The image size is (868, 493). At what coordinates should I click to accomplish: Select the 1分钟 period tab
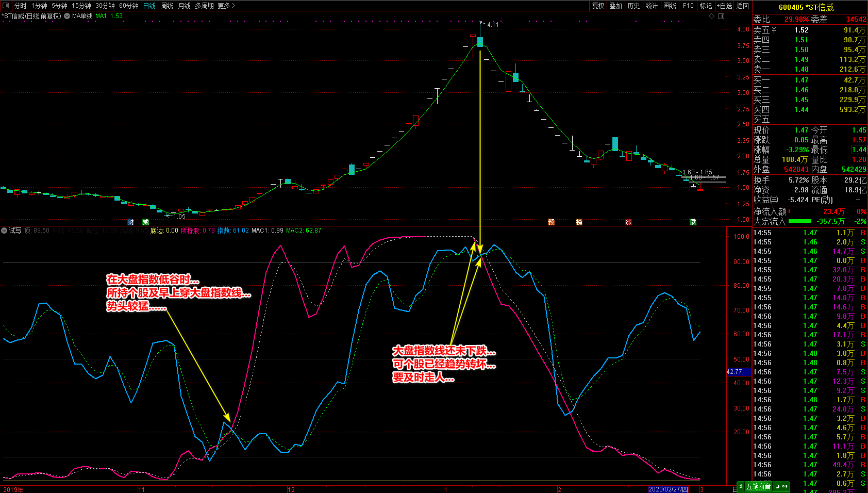(39, 6)
